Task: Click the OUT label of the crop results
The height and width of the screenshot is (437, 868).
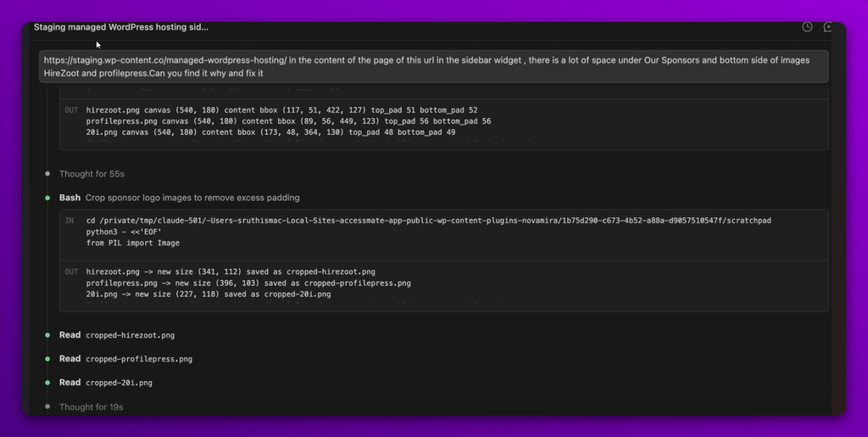Action: pos(71,272)
